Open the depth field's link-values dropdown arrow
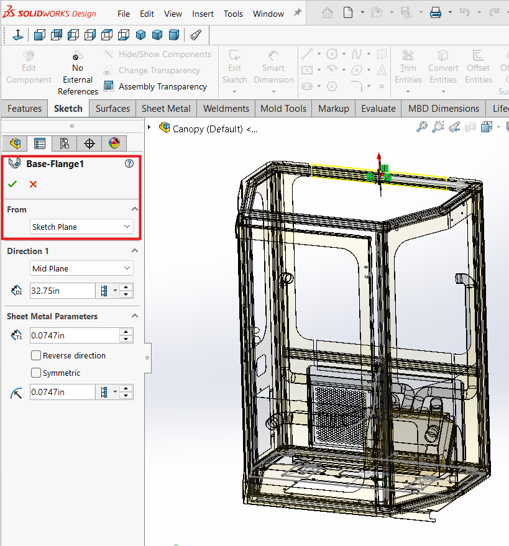The image size is (509, 546). click(115, 290)
